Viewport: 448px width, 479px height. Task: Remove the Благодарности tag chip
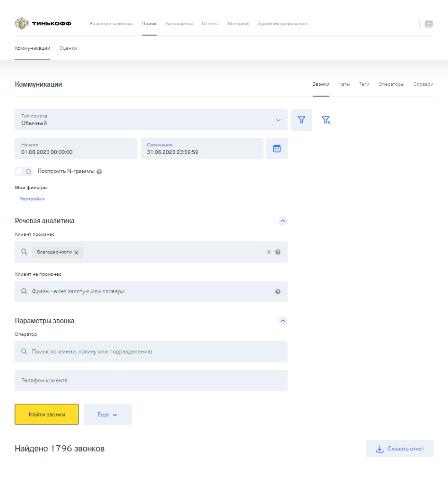click(76, 253)
